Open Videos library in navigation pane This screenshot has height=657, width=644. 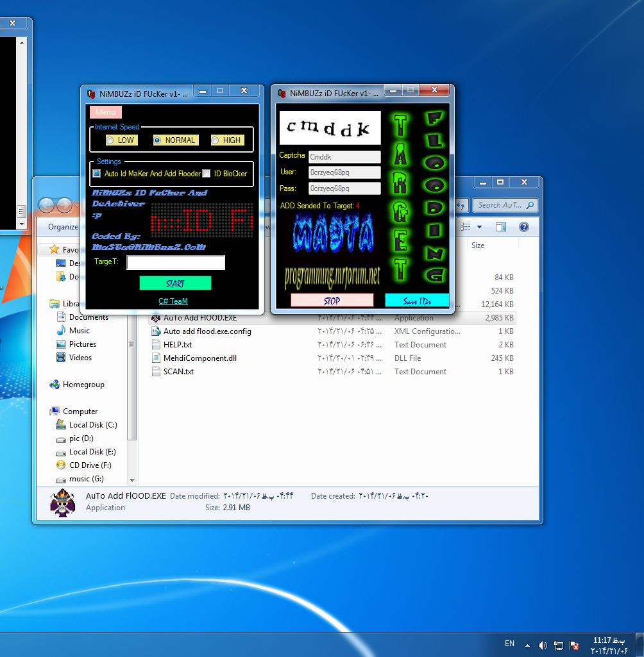click(80, 358)
